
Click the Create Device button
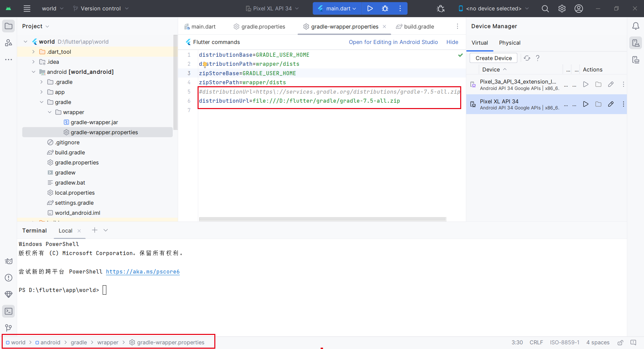tap(493, 58)
